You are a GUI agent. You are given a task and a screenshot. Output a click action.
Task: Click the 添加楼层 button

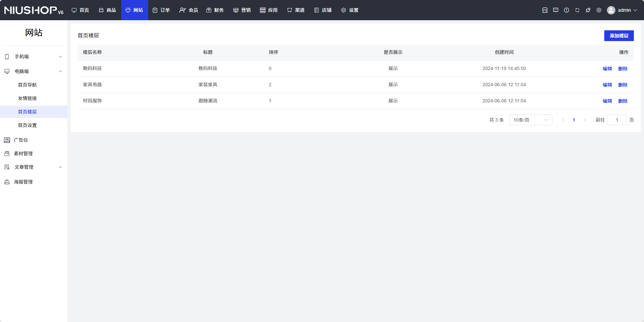click(618, 36)
